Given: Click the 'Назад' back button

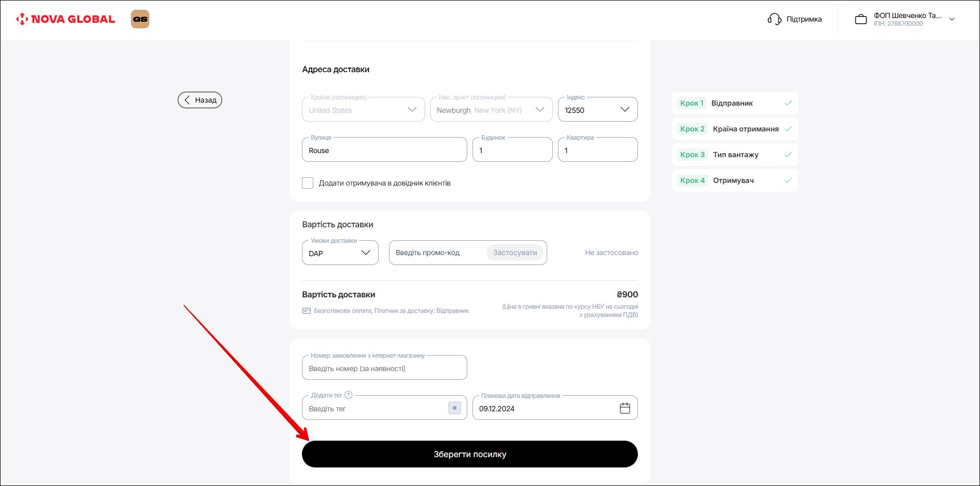Looking at the screenshot, I should [200, 100].
